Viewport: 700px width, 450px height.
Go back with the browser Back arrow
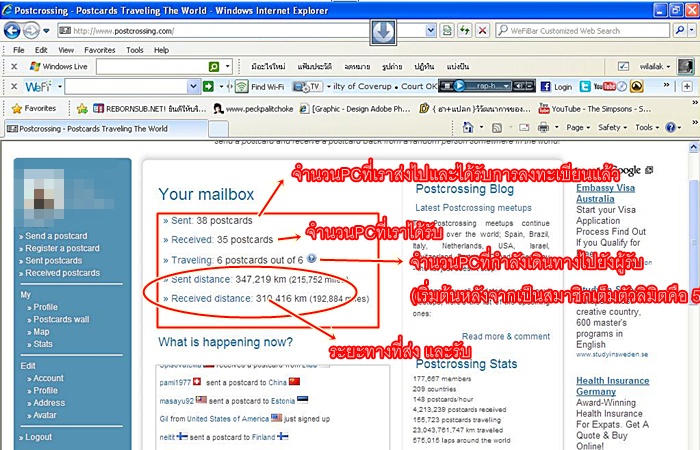click(x=12, y=31)
